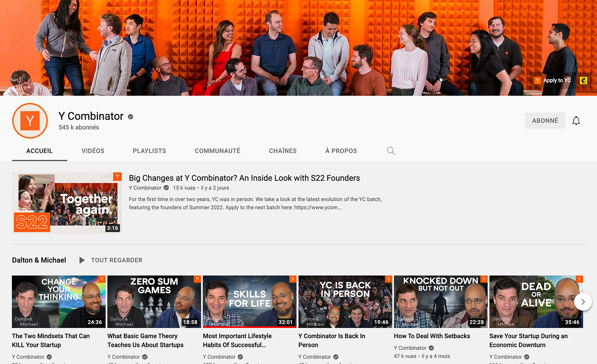This screenshot has width=597, height=364.
Task: Click the Apply to YC banner link
Action: [553, 80]
